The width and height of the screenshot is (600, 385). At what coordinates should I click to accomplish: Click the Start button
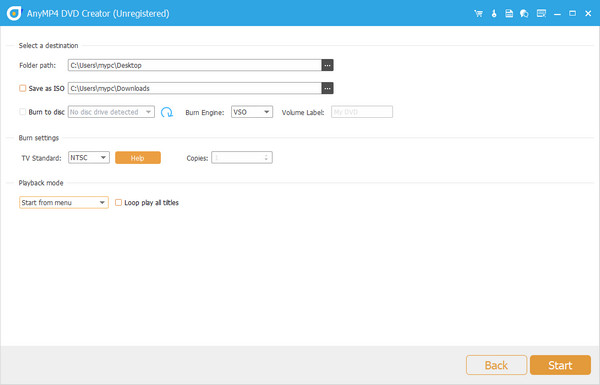[560, 365]
